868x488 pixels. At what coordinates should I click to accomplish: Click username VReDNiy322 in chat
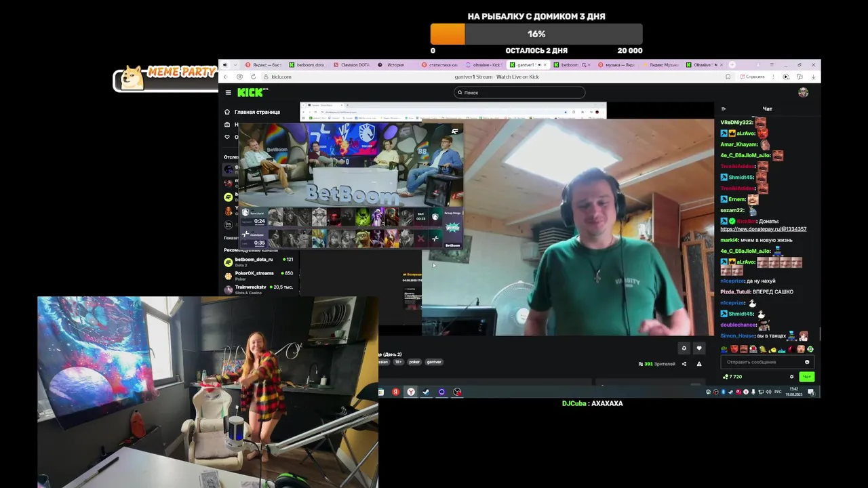[x=736, y=123]
